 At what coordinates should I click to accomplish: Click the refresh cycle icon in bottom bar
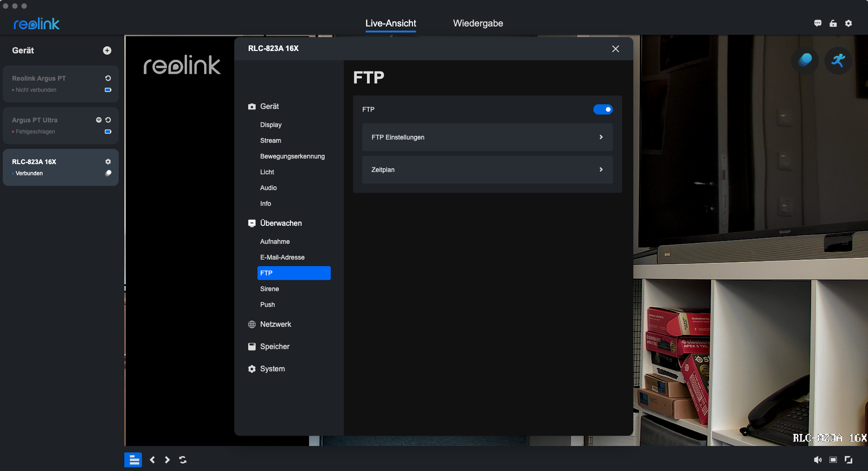[183, 460]
